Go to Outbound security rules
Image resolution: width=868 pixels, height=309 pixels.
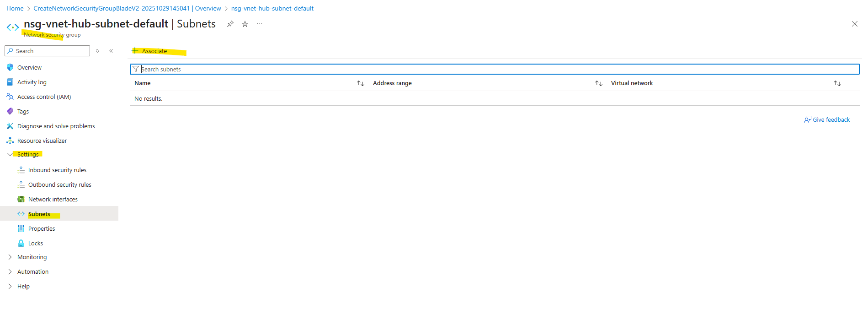tap(60, 184)
